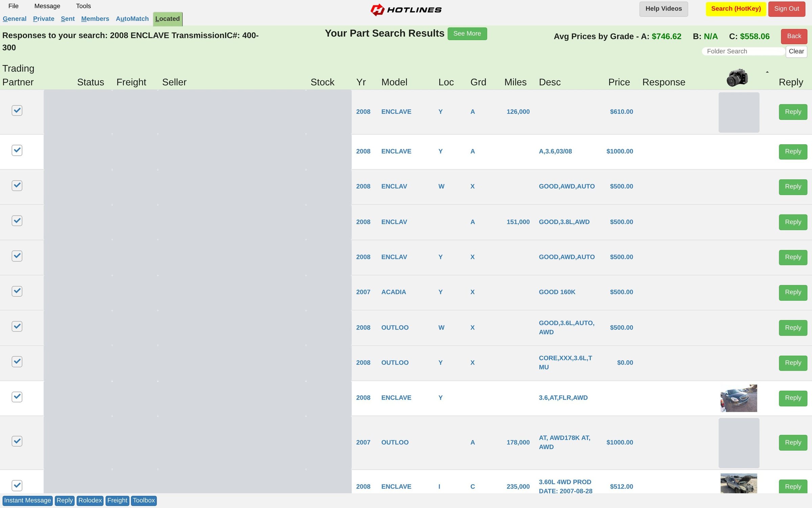Switch to the Sent tab
This screenshot has height=508, width=812.
point(68,19)
